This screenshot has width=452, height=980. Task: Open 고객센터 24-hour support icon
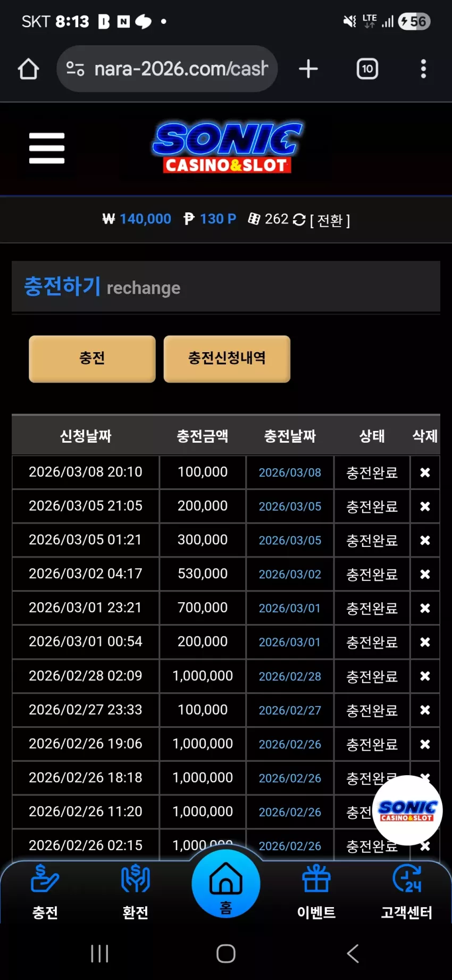407,892
